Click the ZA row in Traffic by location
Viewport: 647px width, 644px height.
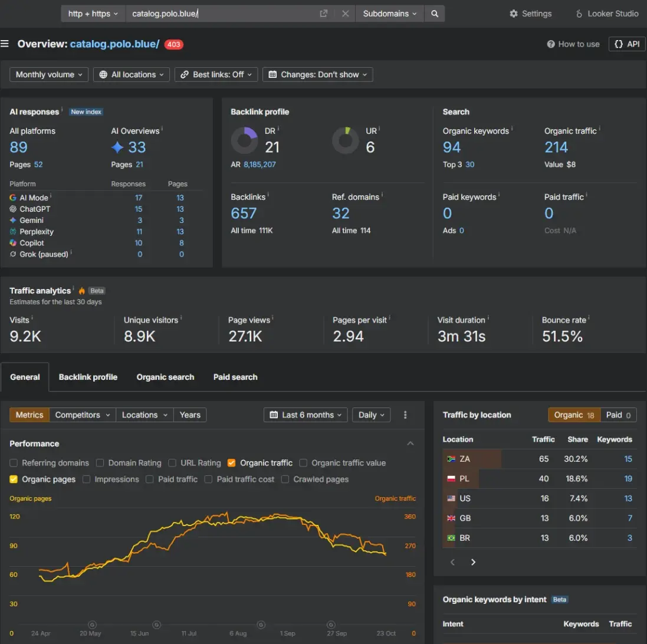[x=539, y=459]
